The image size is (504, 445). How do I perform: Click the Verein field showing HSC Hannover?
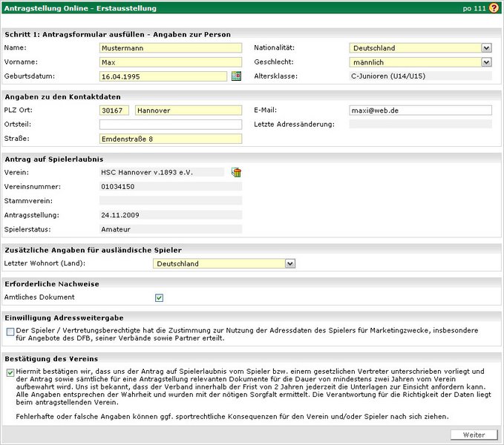tap(161, 172)
